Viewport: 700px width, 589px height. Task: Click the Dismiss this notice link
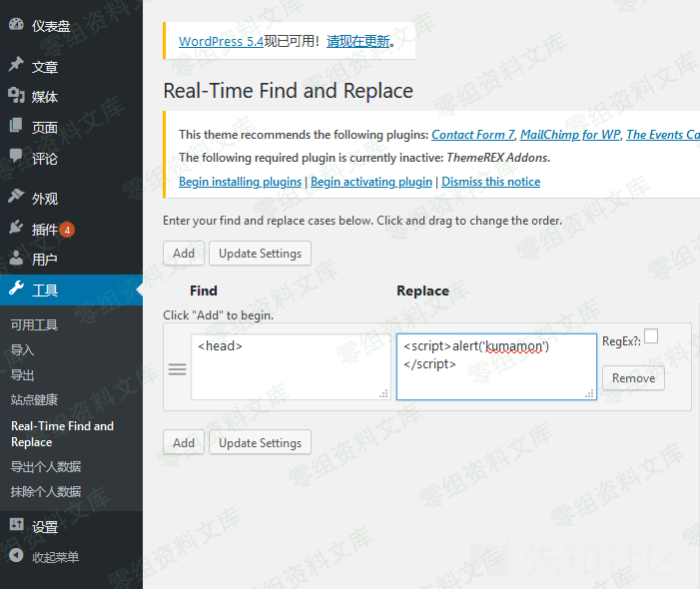[x=490, y=182]
